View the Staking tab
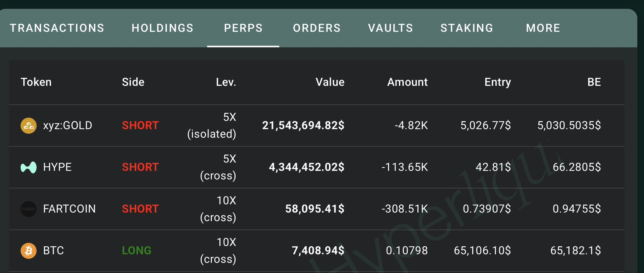Viewport: 644px width, 273px height. click(x=467, y=28)
